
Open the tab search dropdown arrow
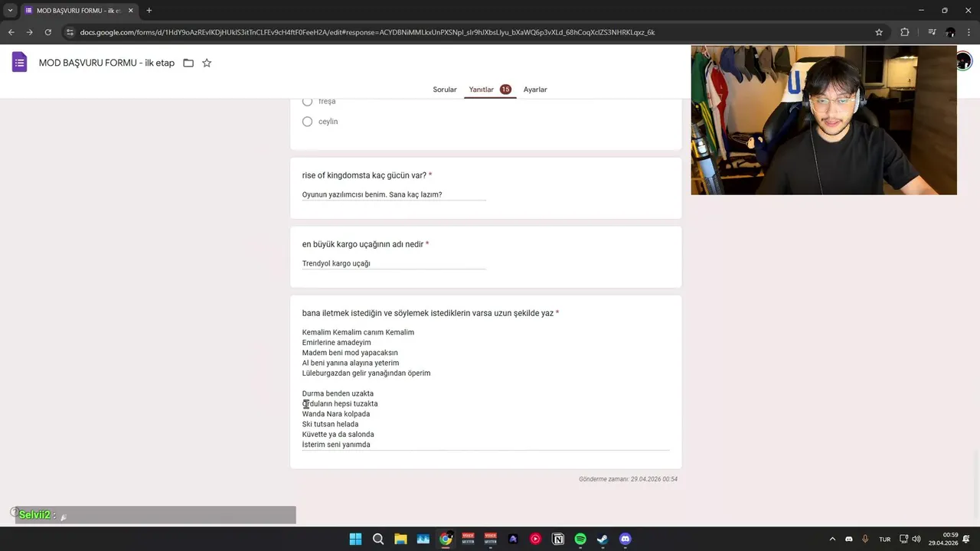pos(10,11)
